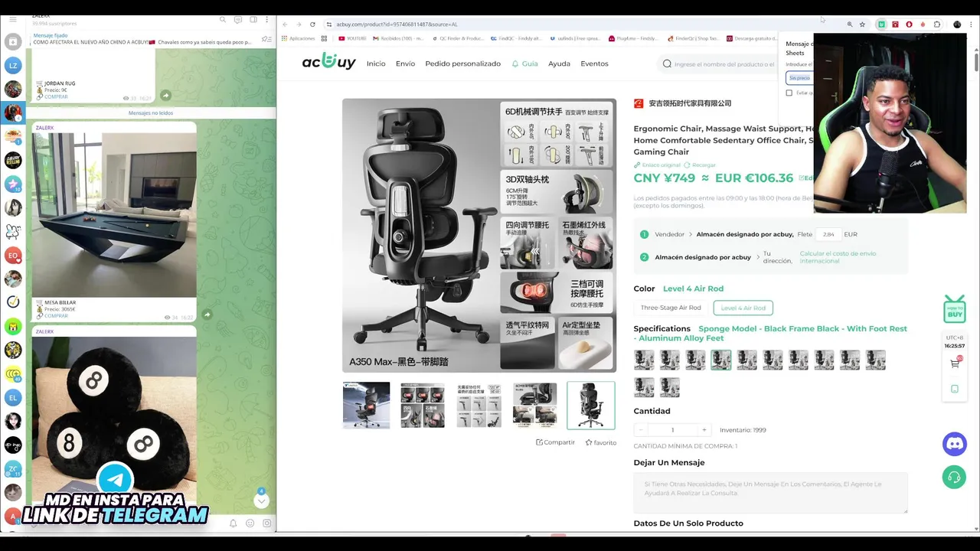Open Telegram channel three-dot menu

pyautogui.click(x=268, y=19)
